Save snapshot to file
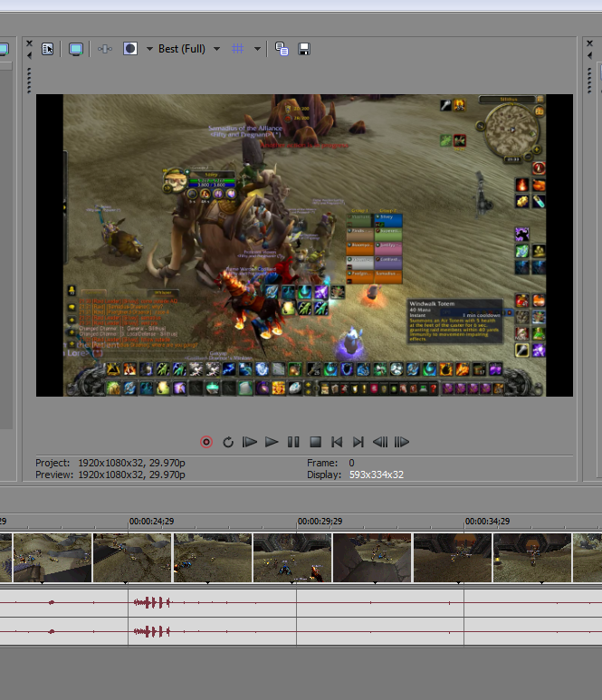This screenshot has width=602, height=700. [x=304, y=49]
